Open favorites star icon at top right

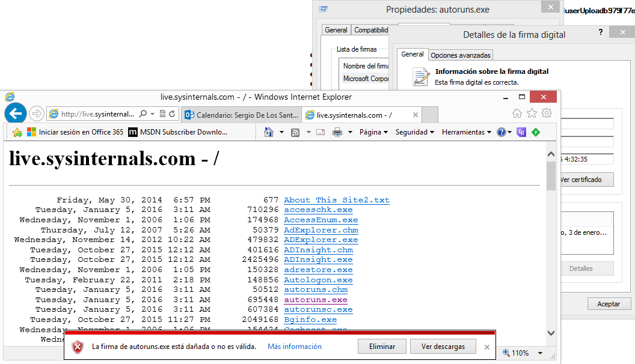[532, 114]
